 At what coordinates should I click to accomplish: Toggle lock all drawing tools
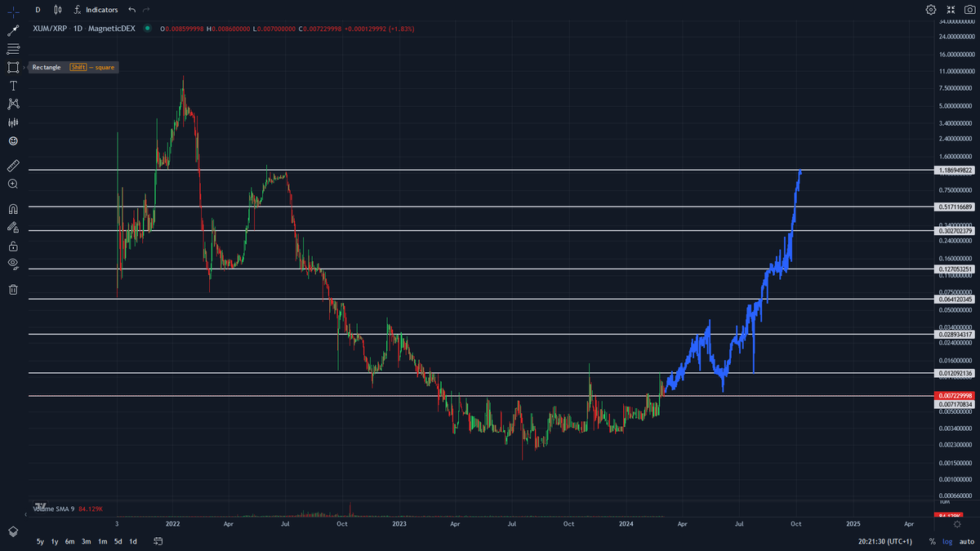point(13,245)
